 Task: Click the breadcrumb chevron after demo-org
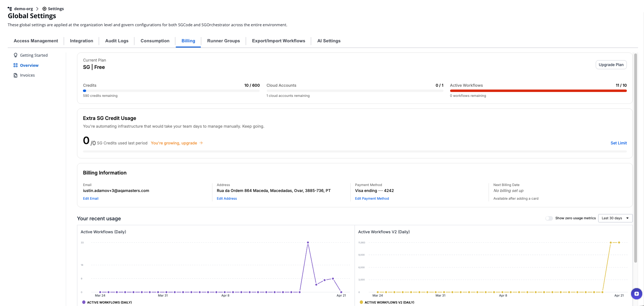coord(37,9)
